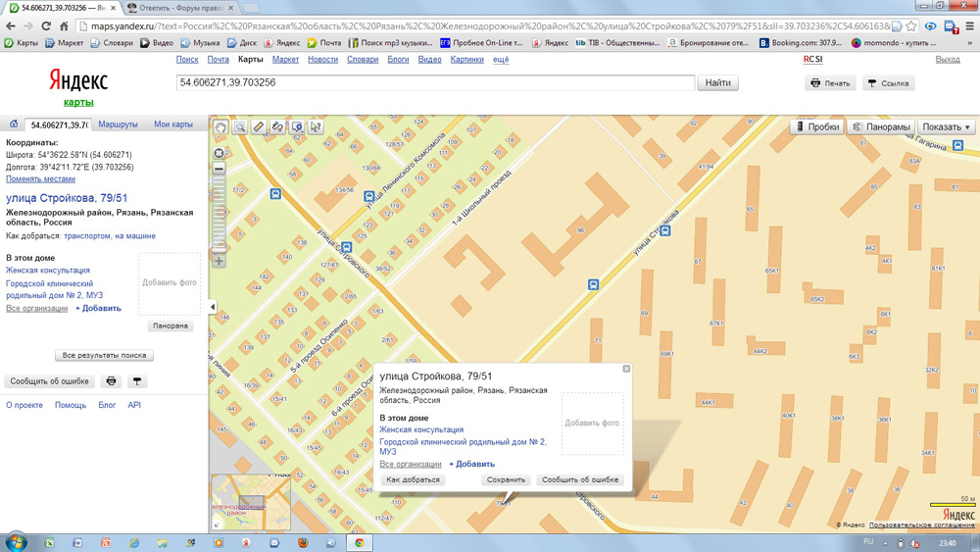
Task: Select the ruler distance measuring tool
Action: pos(259,127)
